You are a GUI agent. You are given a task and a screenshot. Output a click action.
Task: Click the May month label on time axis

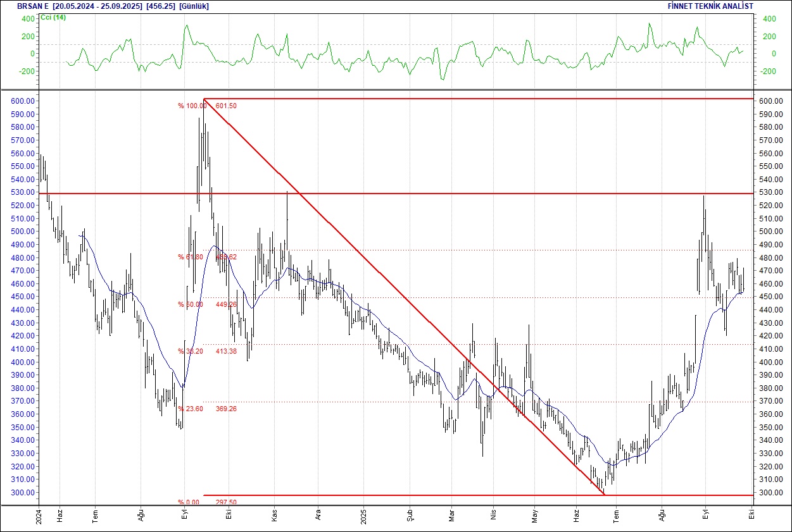[x=534, y=515]
